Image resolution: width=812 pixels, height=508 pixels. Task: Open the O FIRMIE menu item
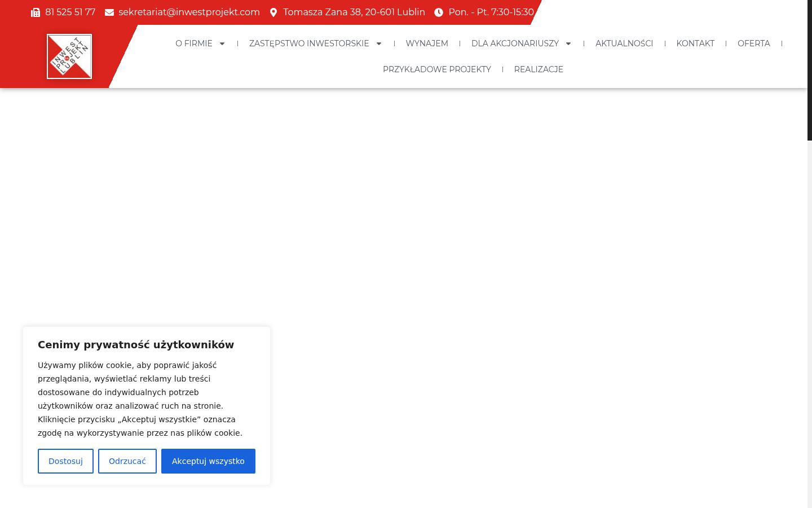coord(194,43)
